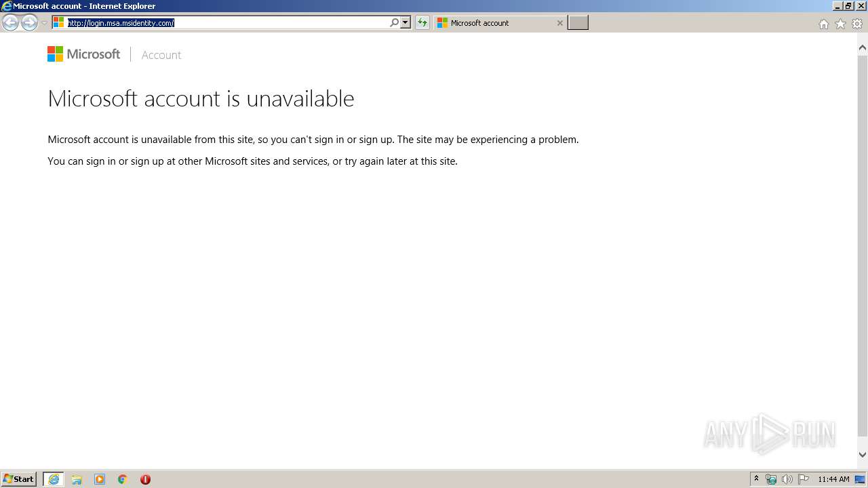Viewport: 868px width, 488px height.
Task: Click the page scrollbar down arrow
Action: [863, 455]
